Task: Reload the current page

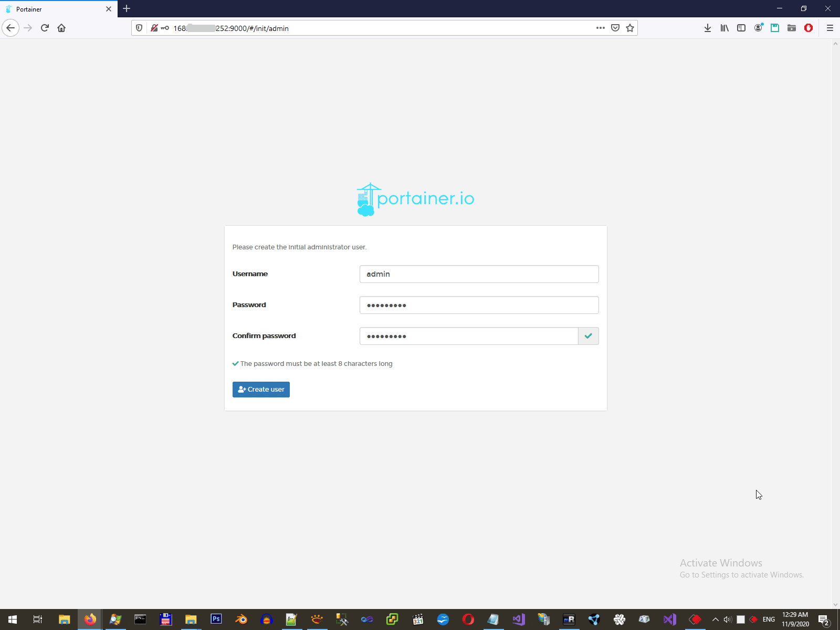Action: click(x=45, y=28)
